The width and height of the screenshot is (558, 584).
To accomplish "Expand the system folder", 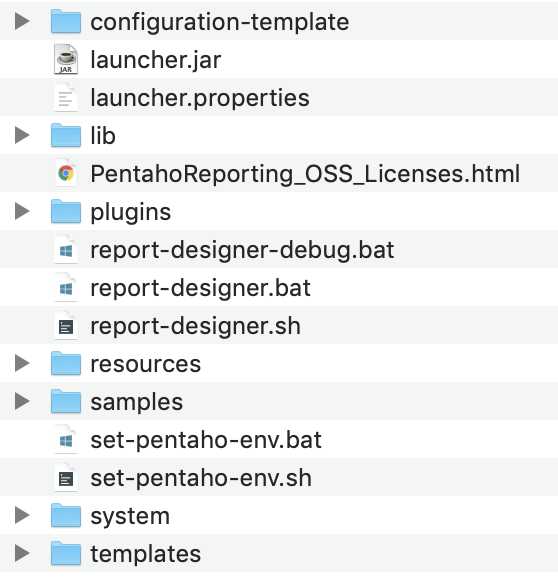I will [x=22, y=515].
